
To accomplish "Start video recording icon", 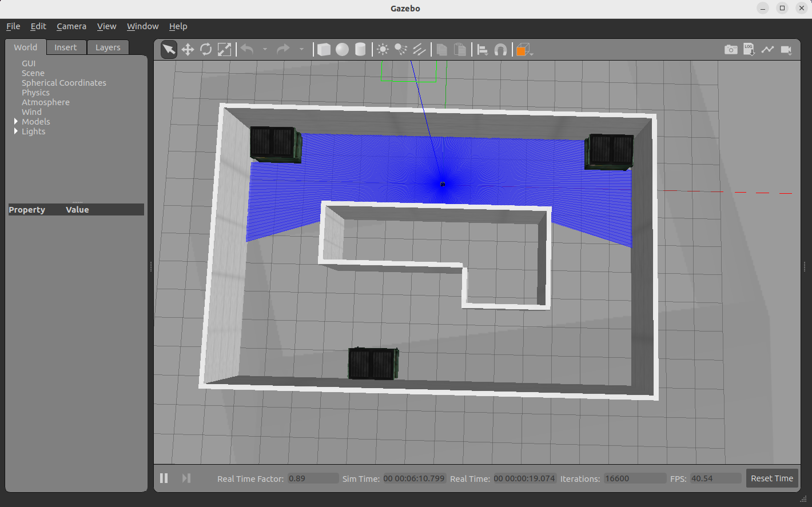I will point(786,50).
